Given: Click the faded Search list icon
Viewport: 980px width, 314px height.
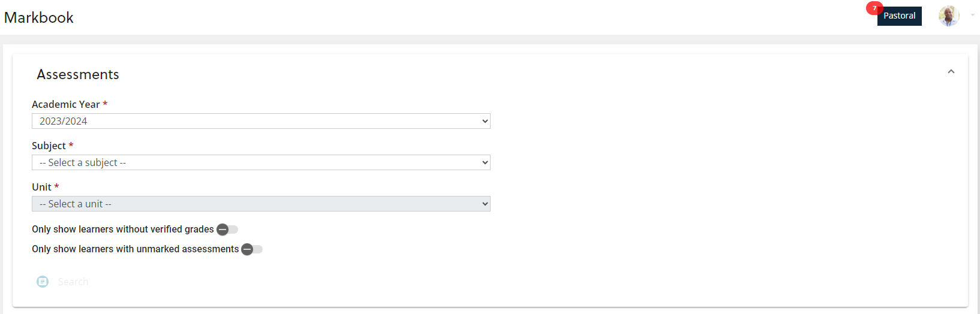Looking at the screenshot, I should [43, 282].
